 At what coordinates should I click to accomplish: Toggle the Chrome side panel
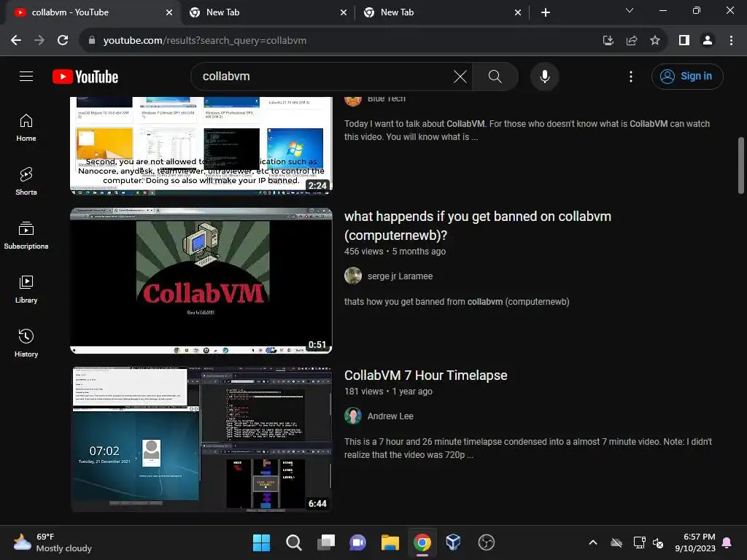coord(684,41)
